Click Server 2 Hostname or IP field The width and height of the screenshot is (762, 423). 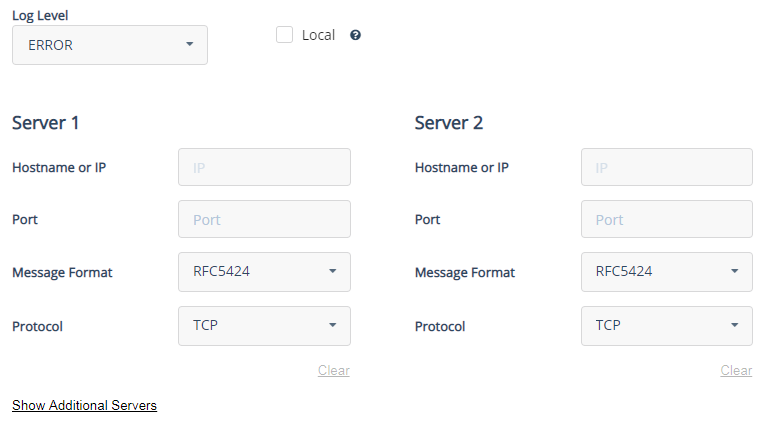click(666, 167)
